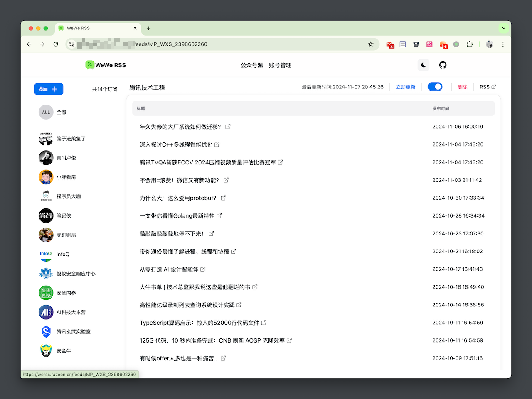Toggle dark mode moon icon
Viewport: 532px width, 399px height.
[423, 65]
